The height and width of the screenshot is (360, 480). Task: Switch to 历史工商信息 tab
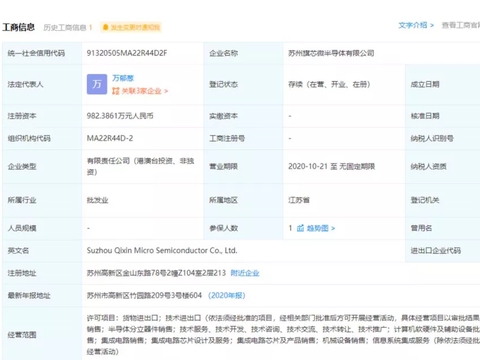point(68,27)
